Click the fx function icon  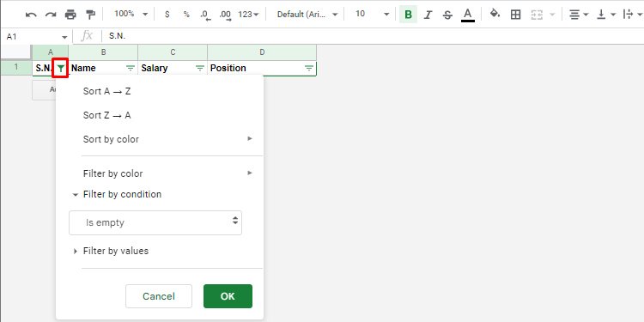[87, 36]
